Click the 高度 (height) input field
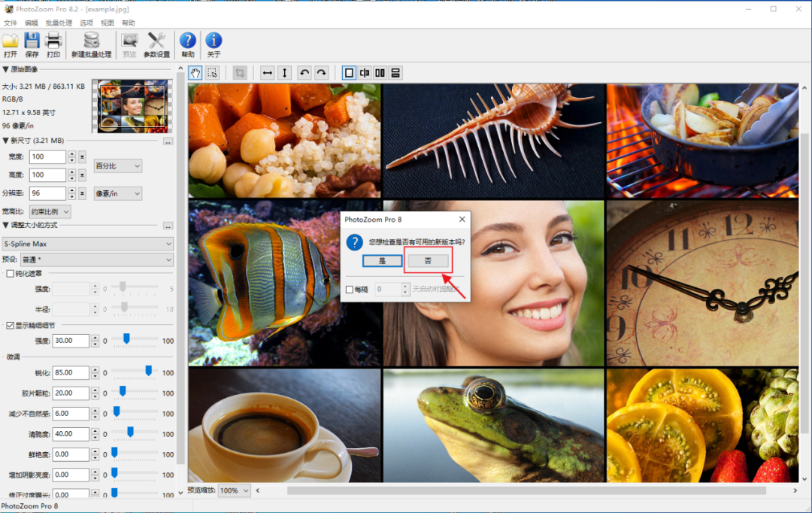Viewport: 812px width, 513px height. pyautogui.click(x=47, y=175)
